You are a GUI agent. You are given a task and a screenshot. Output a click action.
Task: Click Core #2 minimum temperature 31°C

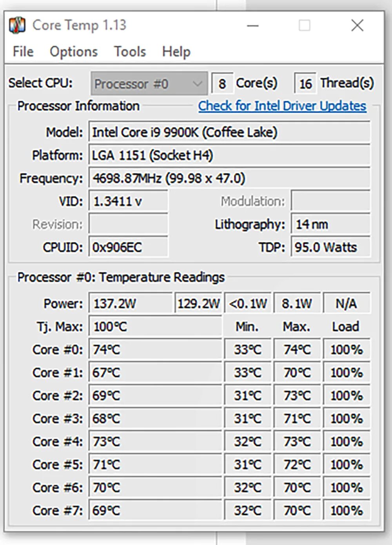248,396
